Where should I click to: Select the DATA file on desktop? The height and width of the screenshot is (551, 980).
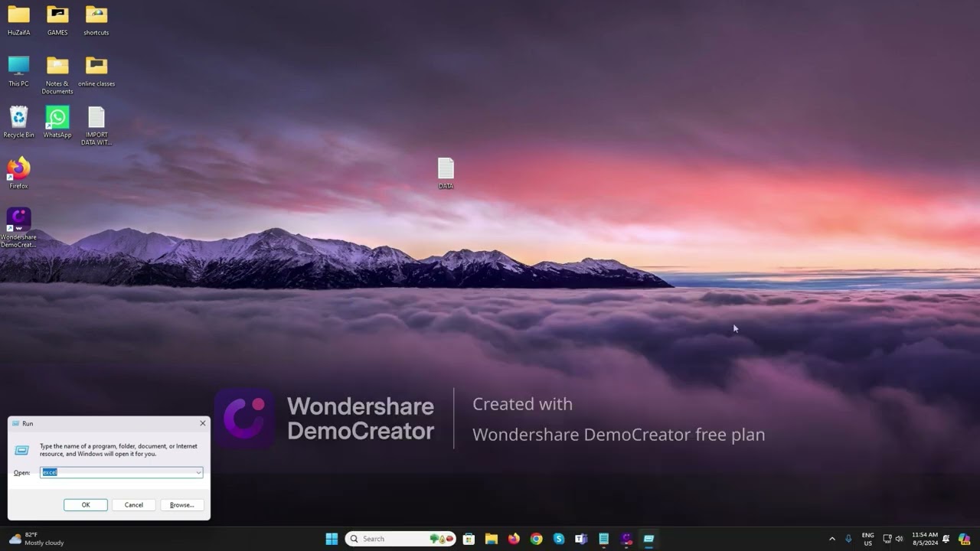tap(446, 174)
